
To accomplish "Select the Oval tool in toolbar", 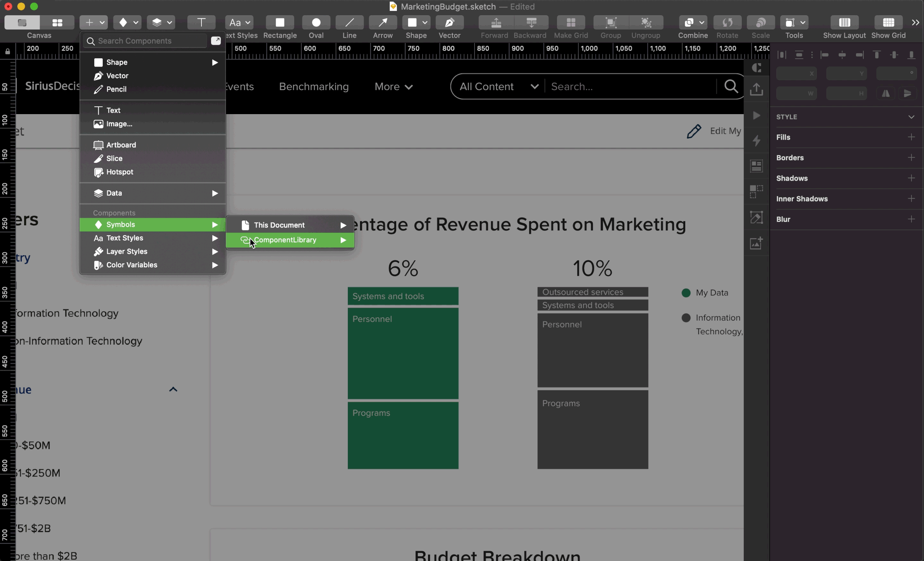I will pos(316,23).
